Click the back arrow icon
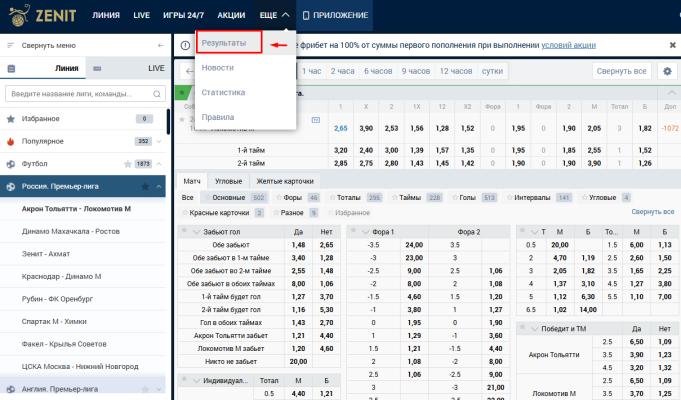This screenshot has height=400, width=681. point(189,71)
